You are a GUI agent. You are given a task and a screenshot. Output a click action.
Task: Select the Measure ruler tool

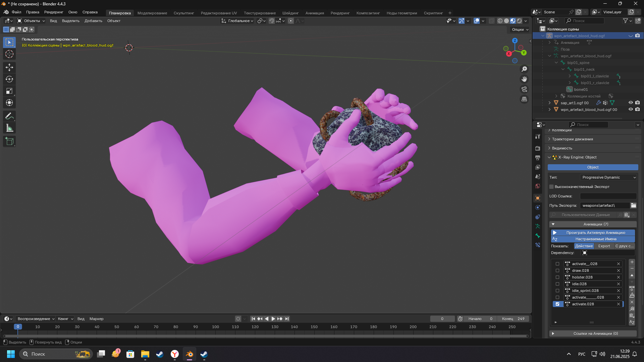pyautogui.click(x=9, y=128)
